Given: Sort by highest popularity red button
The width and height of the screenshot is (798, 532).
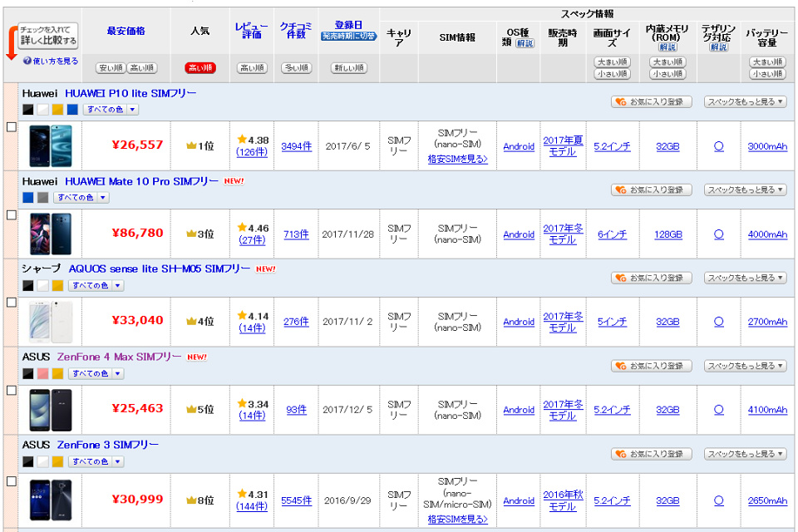Looking at the screenshot, I should tap(200, 67).
